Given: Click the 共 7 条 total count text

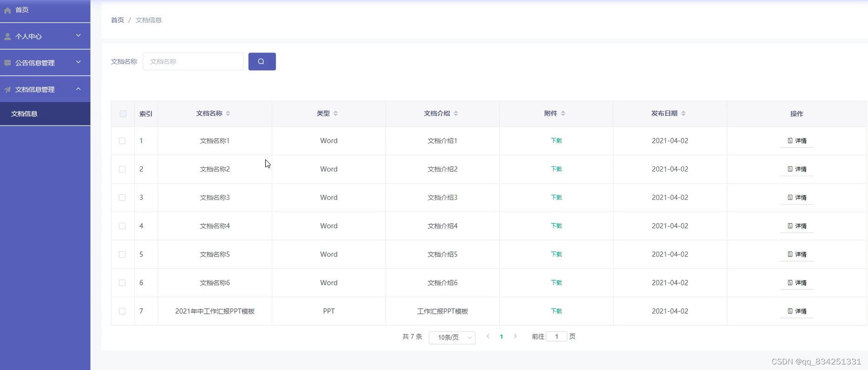Looking at the screenshot, I should [412, 337].
